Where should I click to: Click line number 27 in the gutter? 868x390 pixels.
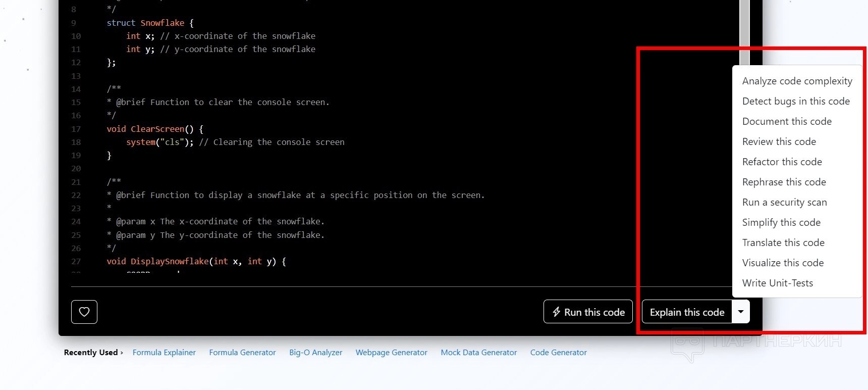(76, 262)
